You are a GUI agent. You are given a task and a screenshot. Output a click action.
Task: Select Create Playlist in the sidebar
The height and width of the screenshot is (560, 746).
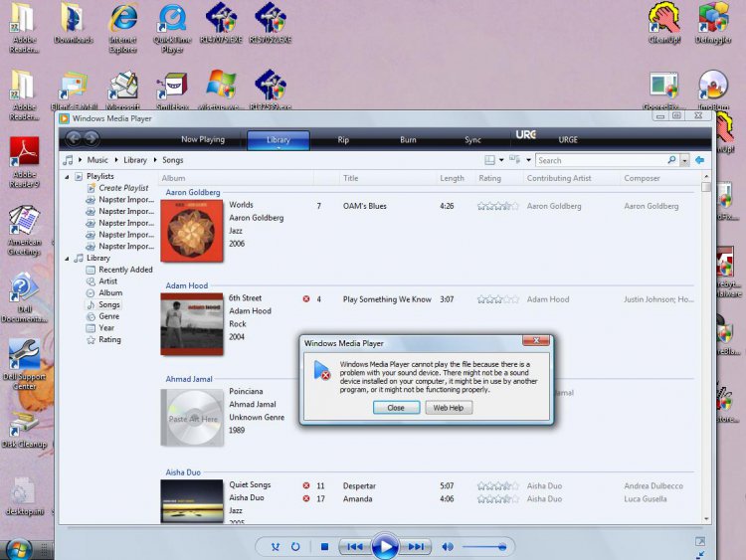(x=123, y=188)
